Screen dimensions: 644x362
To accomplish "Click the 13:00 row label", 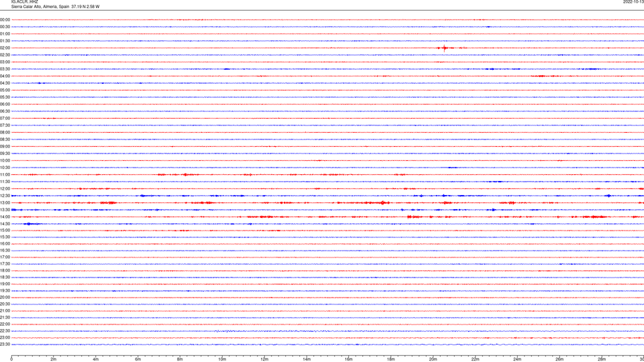I will pos(5,202).
